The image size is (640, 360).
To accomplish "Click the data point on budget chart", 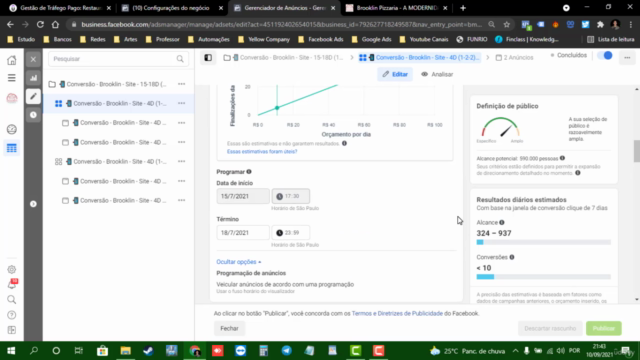I will [x=277, y=108].
